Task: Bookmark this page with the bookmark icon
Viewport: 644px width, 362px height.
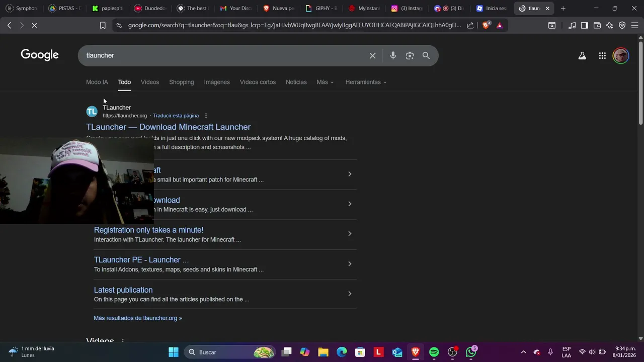Action: 103,25
